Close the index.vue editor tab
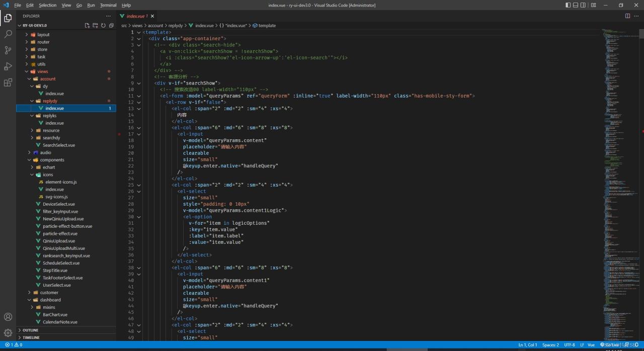 [152, 16]
